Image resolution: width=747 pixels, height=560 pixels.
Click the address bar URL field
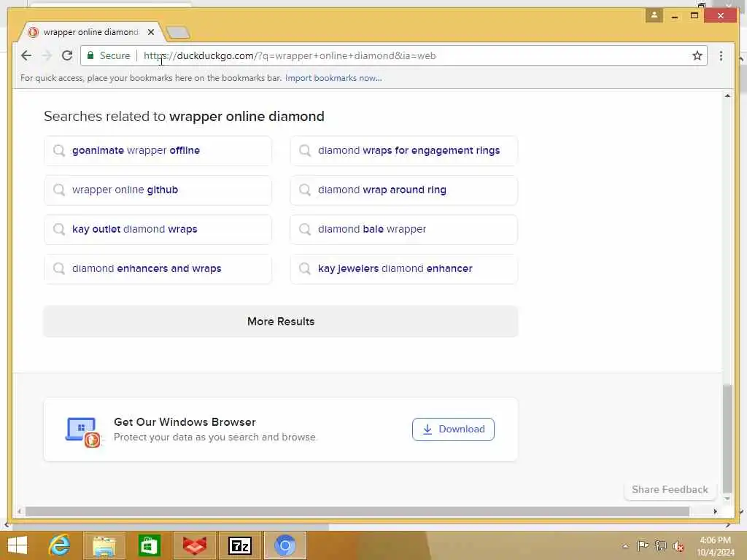click(x=393, y=55)
